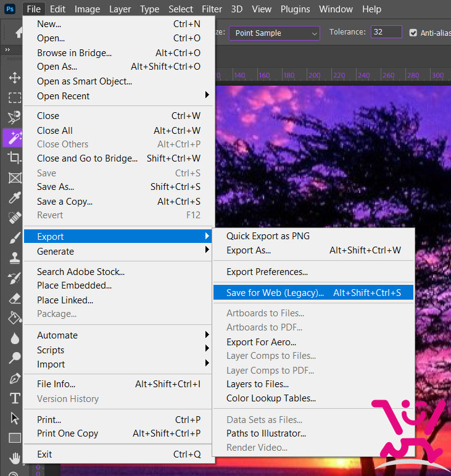Select the Path Selection tool
The width and height of the screenshot is (451, 476).
14,418
